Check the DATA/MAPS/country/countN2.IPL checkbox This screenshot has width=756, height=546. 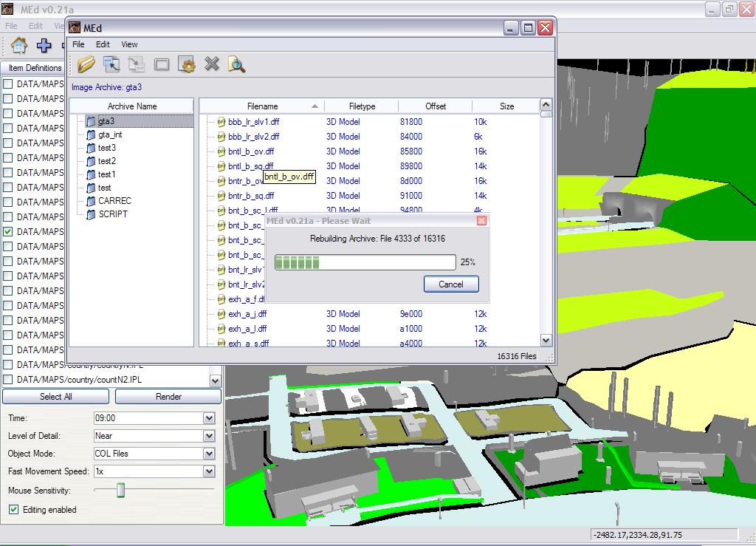tap(8, 380)
